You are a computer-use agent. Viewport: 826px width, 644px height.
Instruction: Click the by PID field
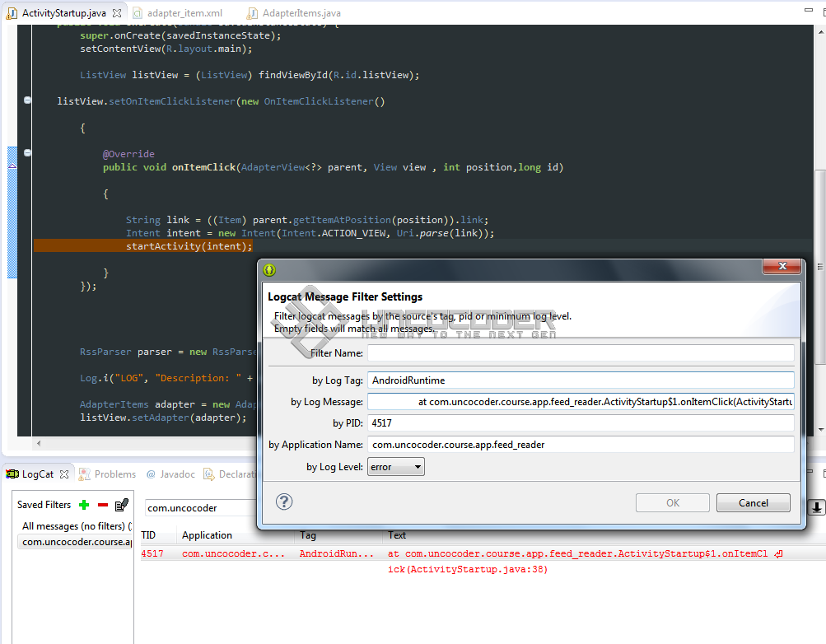pos(581,422)
